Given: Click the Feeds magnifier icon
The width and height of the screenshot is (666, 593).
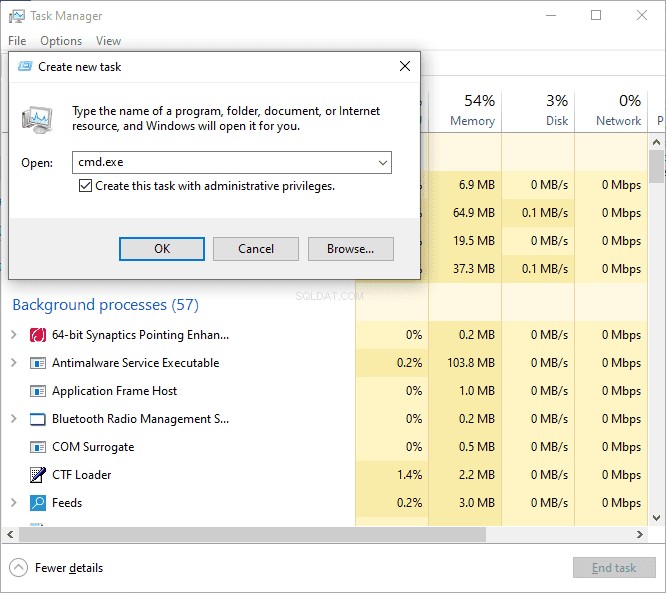Looking at the screenshot, I should click(x=38, y=503).
